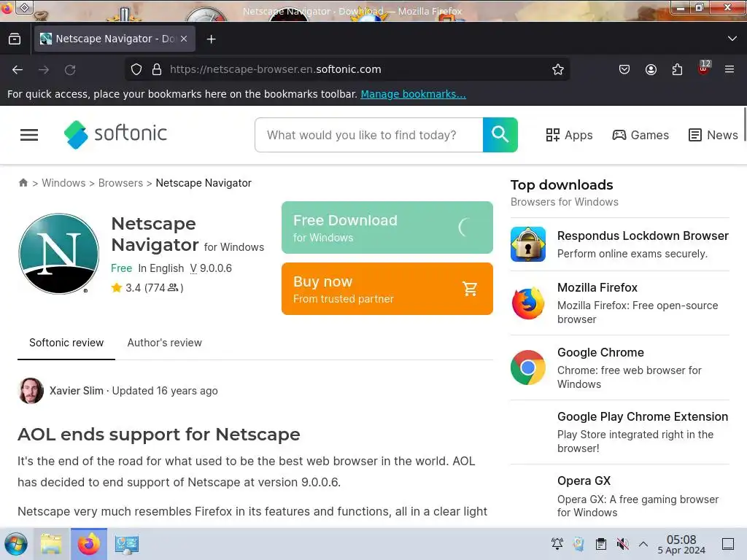
Task: Open the News section
Action: [x=713, y=135]
